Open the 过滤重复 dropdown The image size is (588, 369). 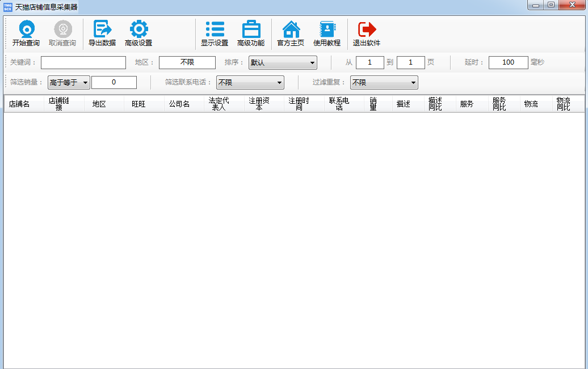click(384, 82)
